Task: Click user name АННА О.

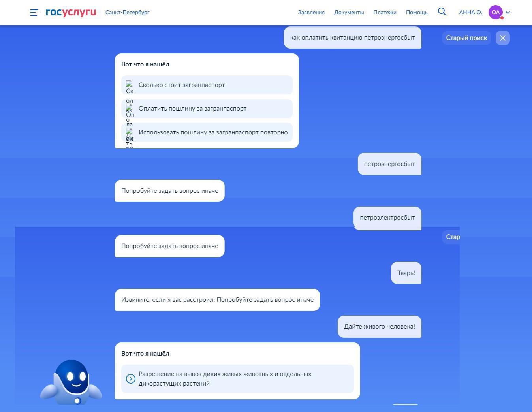Action: tap(470, 12)
